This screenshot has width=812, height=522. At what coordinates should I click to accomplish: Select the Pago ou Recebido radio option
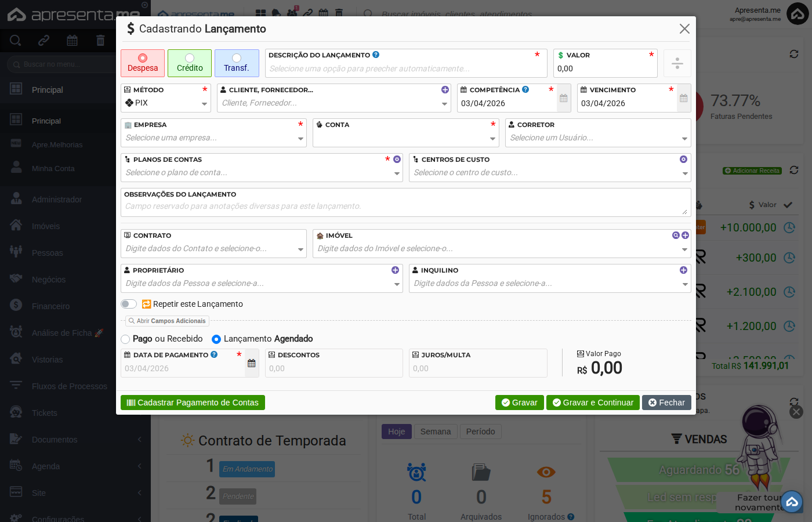point(125,339)
